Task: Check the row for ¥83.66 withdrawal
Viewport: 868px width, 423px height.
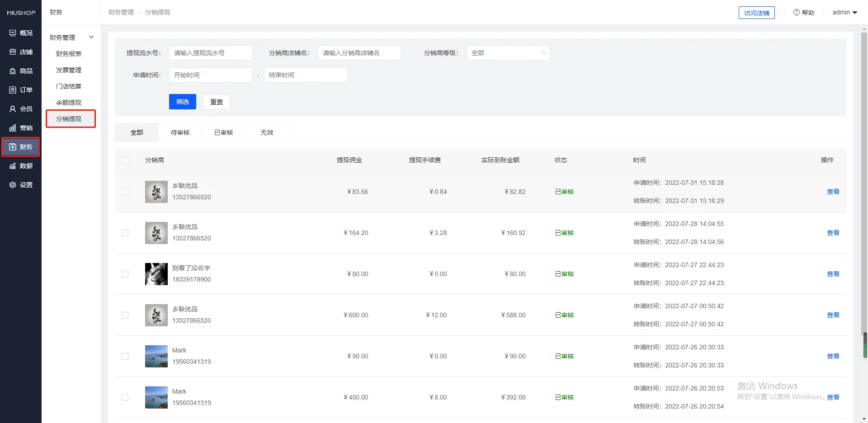Action: click(x=125, y=192)
